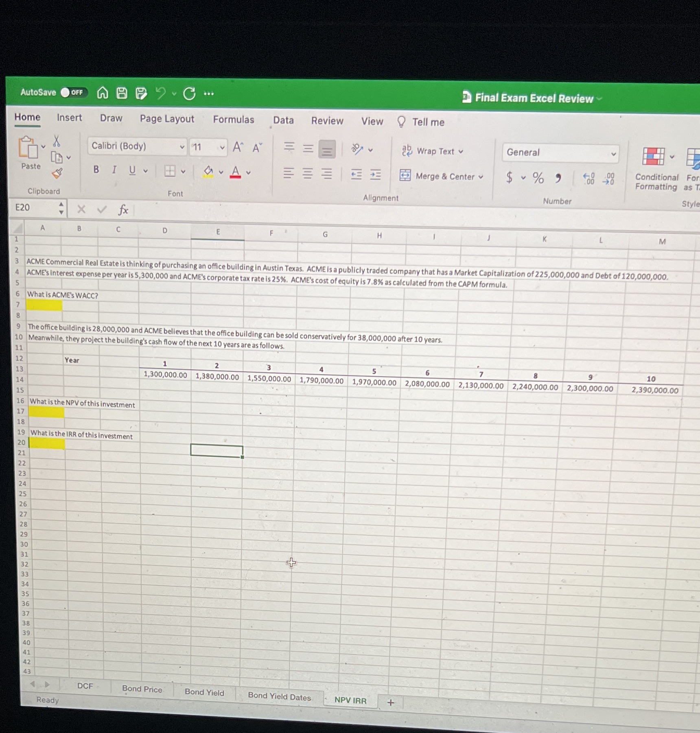This screenshot has height=733, width=700.
Task: Click the Increase Font Size icon
Action: point(238,147)
